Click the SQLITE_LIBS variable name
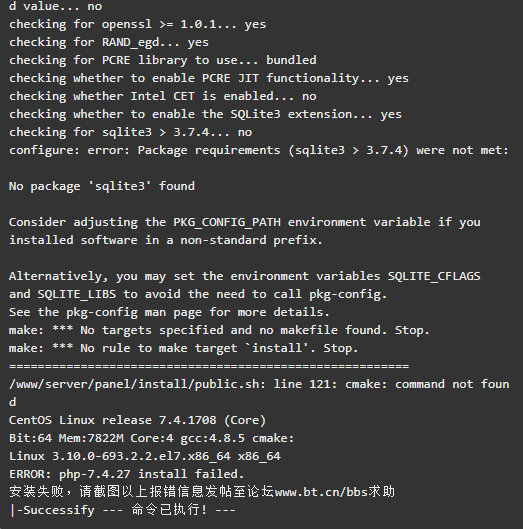Image resolution: width=523 pixels, height=529 pixels. 77,294
